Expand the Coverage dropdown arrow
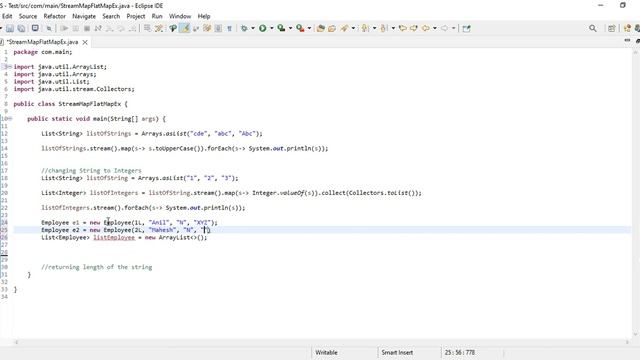This screenshot has height=360, width=640. 290,28
